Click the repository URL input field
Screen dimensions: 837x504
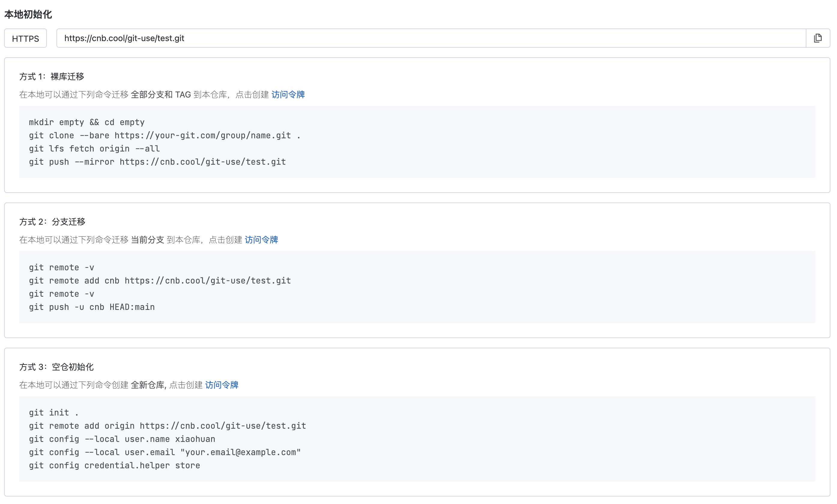[x=431, y=38]
